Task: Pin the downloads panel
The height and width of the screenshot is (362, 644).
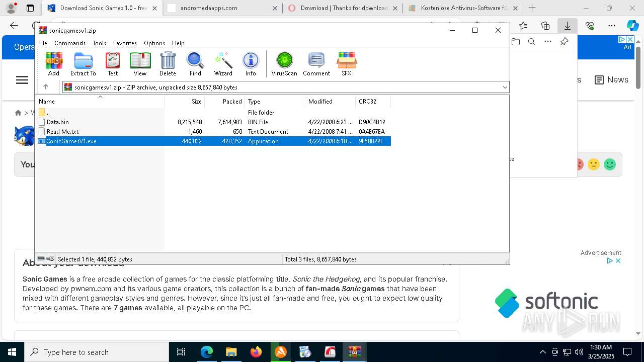Action: coord(564,42)
